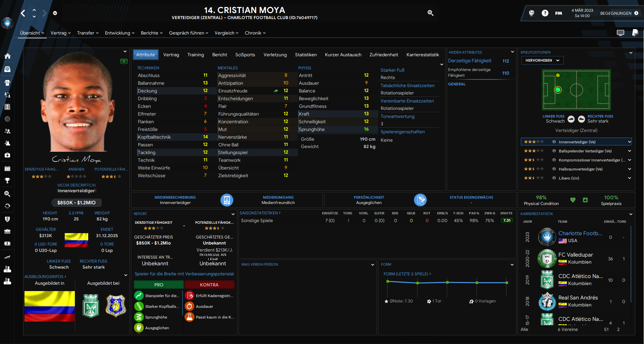Image resolution: width=644 pixels, height=344 pixels.
Task: Click the first point on form chart
Action: coord(388,281)
